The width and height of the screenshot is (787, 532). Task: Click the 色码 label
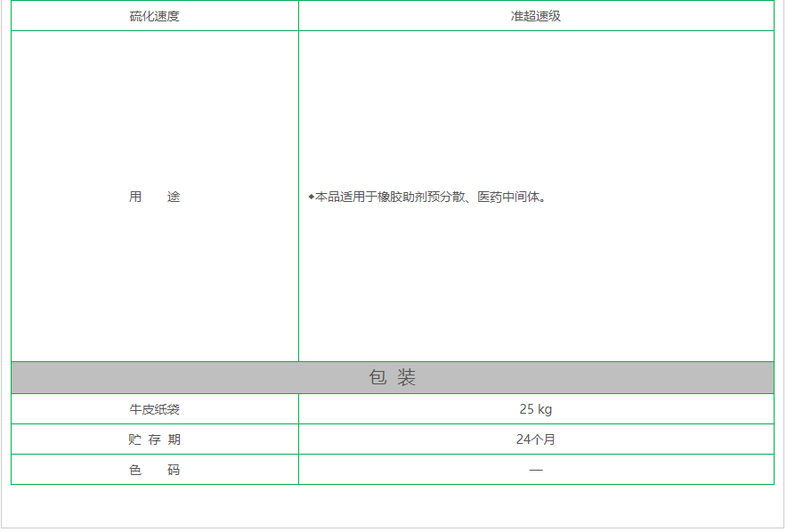coord(155,471)
